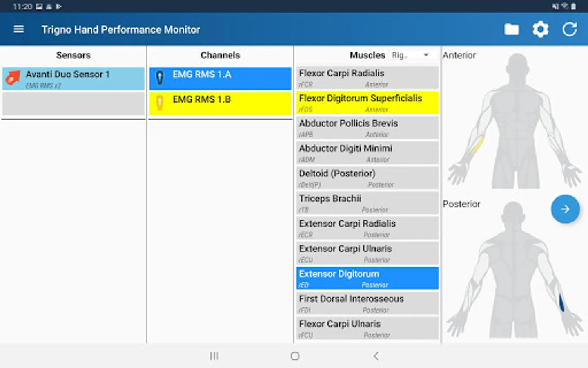Select Avanti Duo Sensor 1 row
This screenshot has width=588, height=368.
(x=73, y=79)
